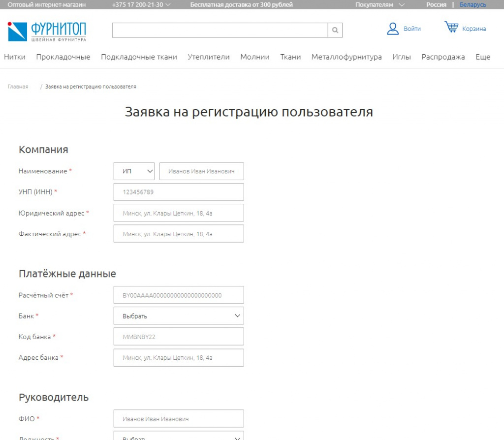Click the Фурнитоп logo
The width and height of the screenshot is (504, 440).
47,31
